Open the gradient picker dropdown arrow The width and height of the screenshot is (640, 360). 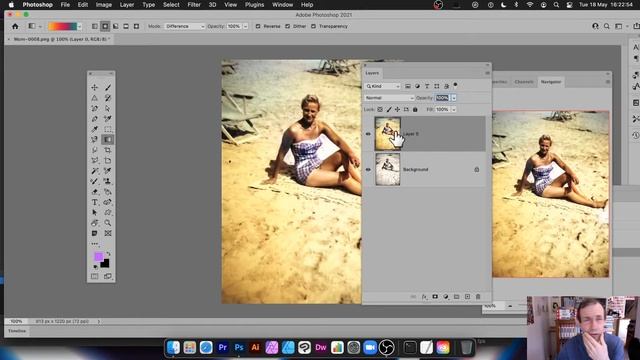click(79, 27)
